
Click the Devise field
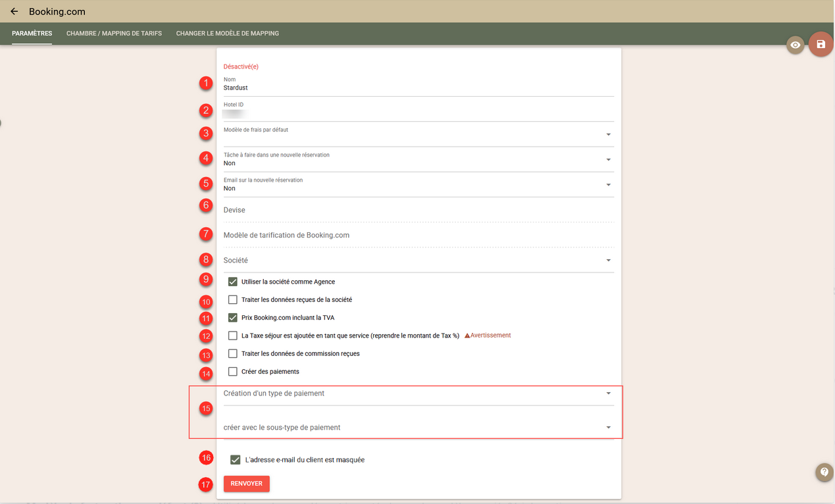[418, 210]
